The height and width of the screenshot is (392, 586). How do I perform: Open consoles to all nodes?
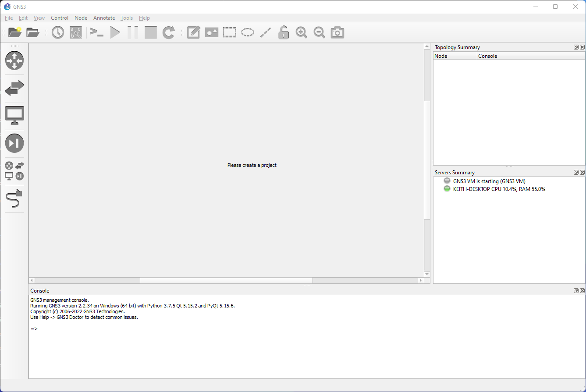pos(97,32)
